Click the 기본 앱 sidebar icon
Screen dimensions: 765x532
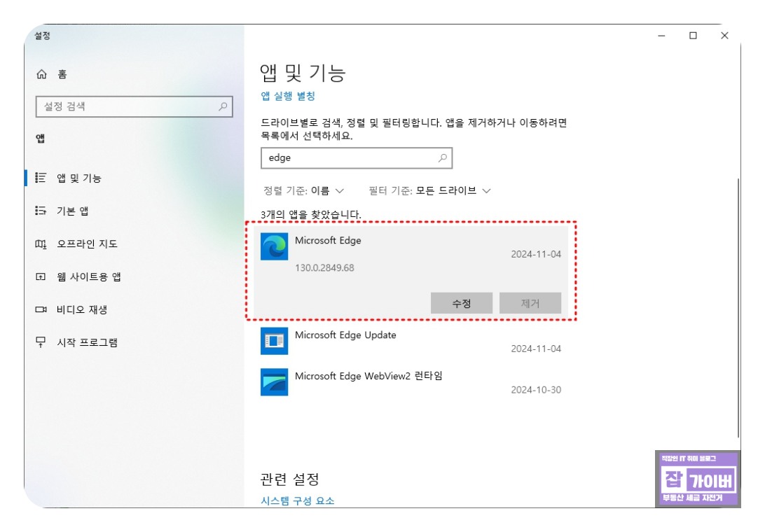pos(41,211)
